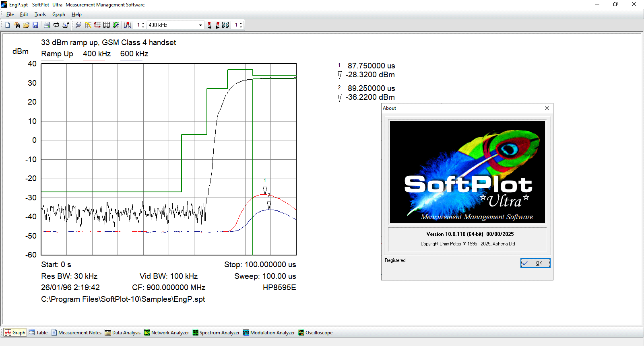The height and width of the screenshot is (346, 644).
Task: Click the marker move-left icon
Action: point(209,25)
